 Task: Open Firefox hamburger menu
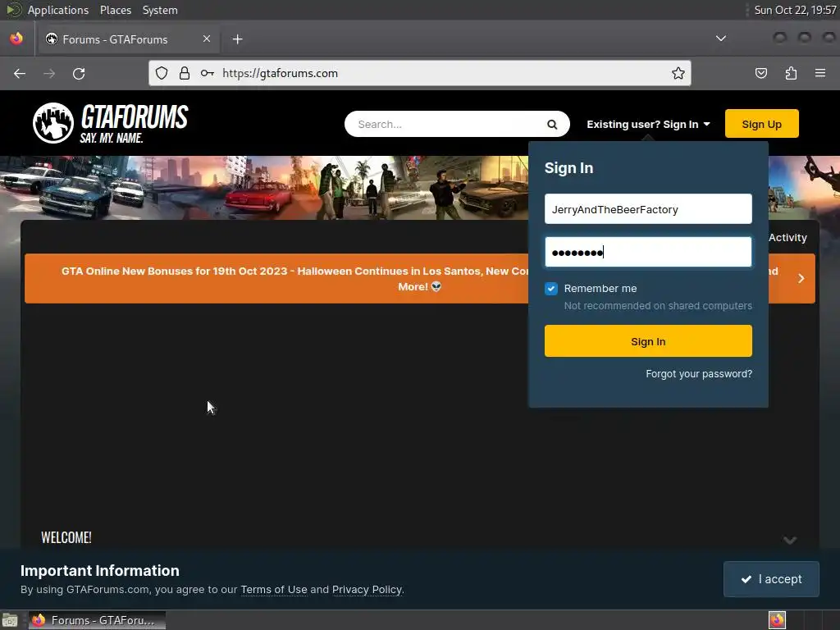[x=820, y=73]
